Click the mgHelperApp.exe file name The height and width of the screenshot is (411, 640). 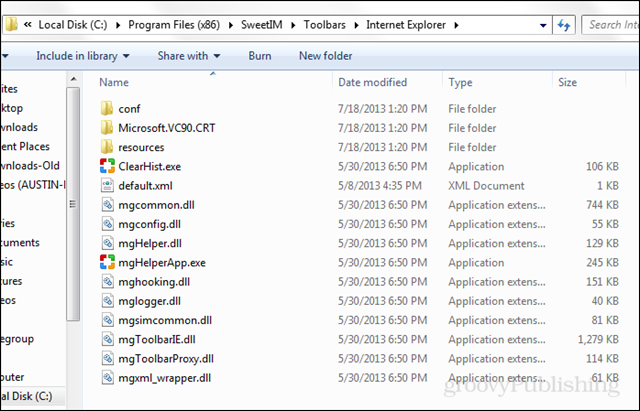(x=162, y=262)
